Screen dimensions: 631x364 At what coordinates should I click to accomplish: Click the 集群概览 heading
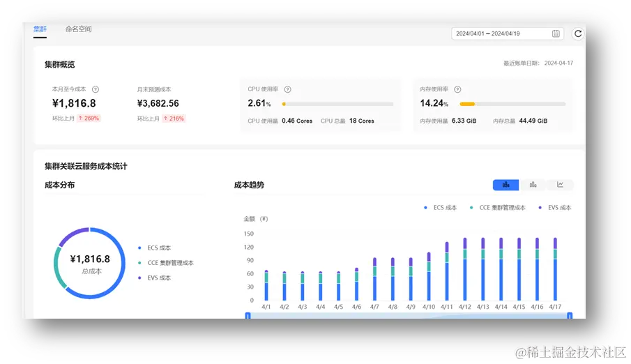point(59,64)
